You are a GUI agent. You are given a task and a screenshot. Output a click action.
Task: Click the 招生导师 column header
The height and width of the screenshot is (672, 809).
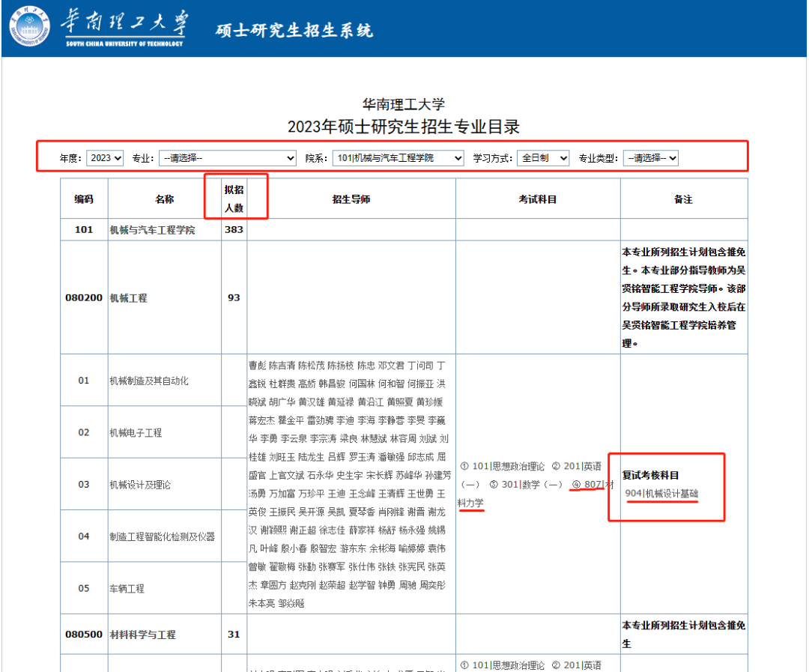point(351,199)
